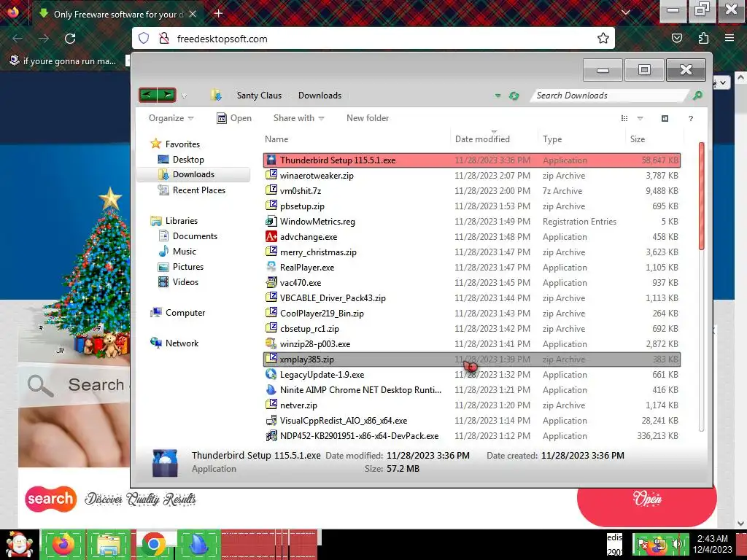Select winzip28-p003.exe file icon
The width and height of the screenshot is (747, 560).
pos(271,344)
